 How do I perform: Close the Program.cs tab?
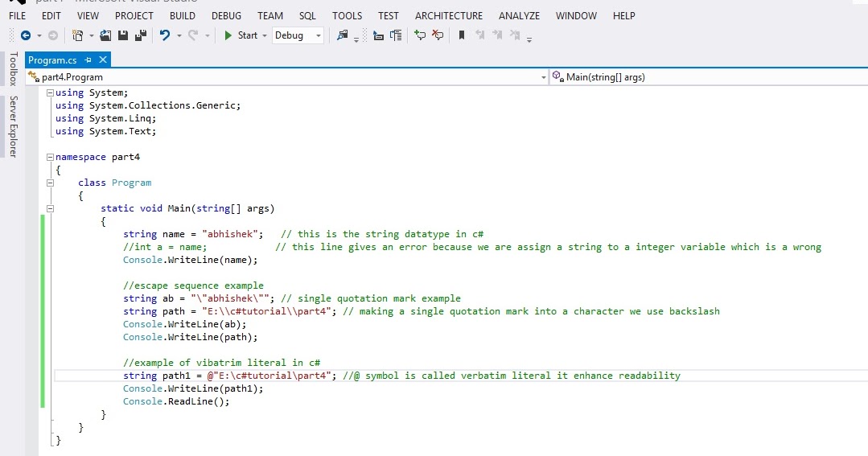[x=102, y=60]
